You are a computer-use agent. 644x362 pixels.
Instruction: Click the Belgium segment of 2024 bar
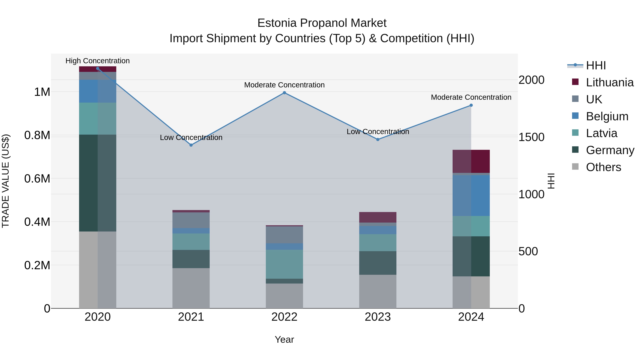471,196
